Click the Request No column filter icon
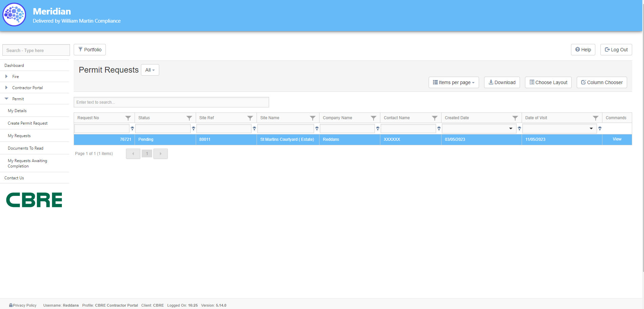This screenshot has width=644, height=309. tap(128, 118)
